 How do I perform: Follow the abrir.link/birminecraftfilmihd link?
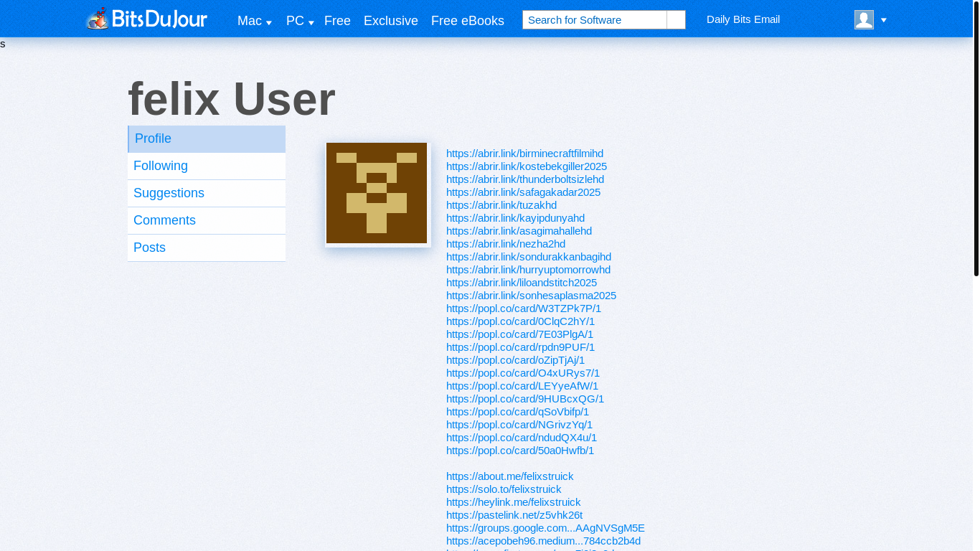point(524,154)
